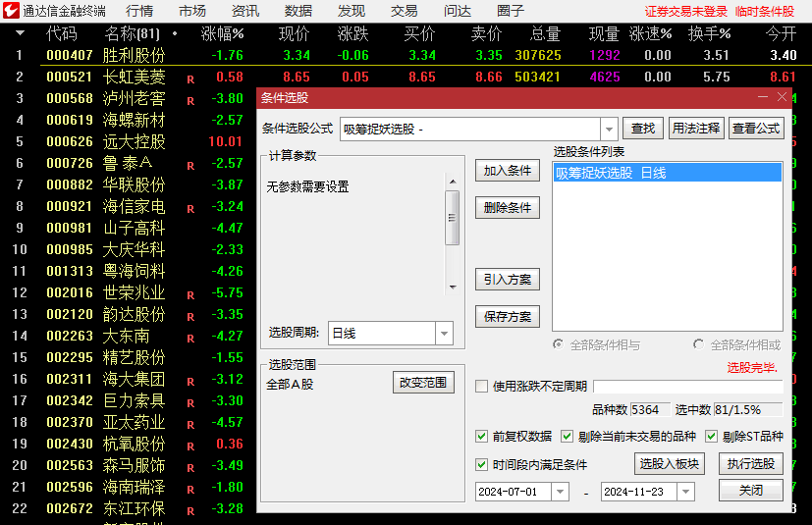Screen dimensions: 812x525
Task: Click the R marker beside 海大集团
Action: pyautogui.click(x=190, y=382)
